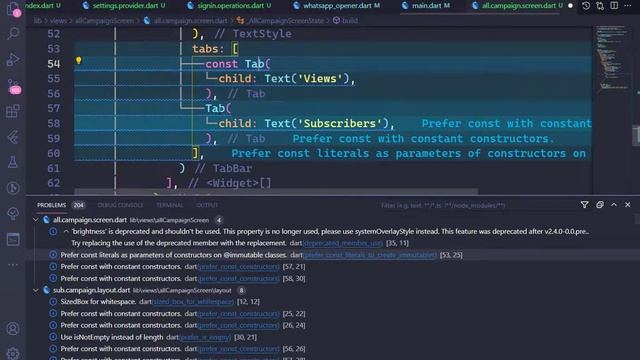The width and height of the screenshot is (640, 360).
Task: Click the editor vertical scrollbar thumb
Action: pyautogui.click(x=636, y=136)
